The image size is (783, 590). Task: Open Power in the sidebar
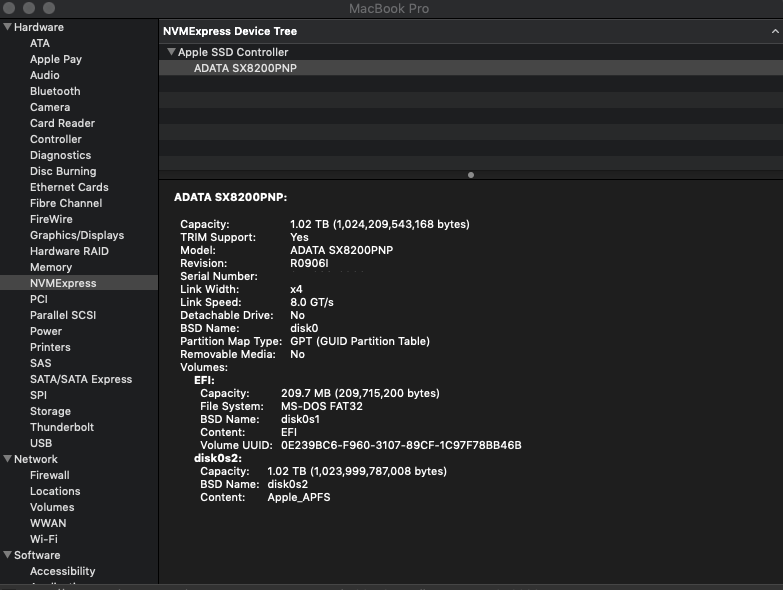pos(45,331)
